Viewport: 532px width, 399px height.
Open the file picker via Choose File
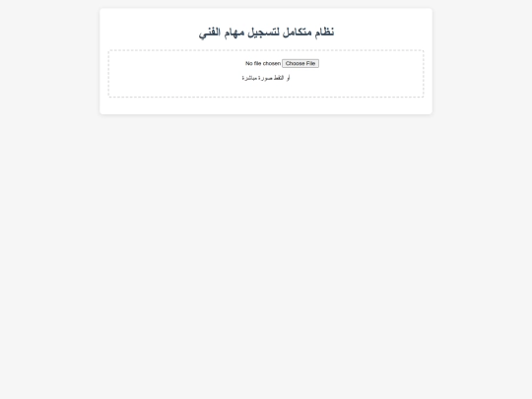pyautogui.click(x=300, y=63)
